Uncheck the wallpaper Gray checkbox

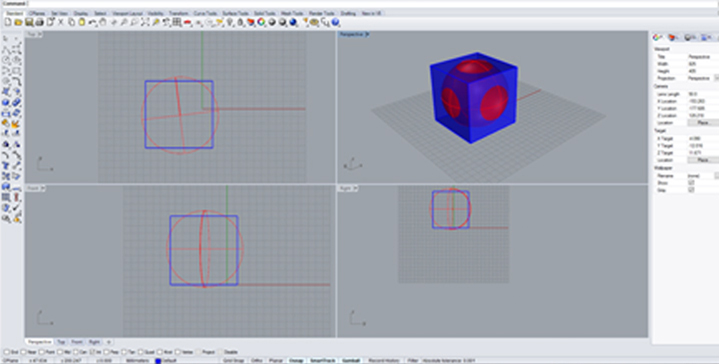coord(691,189)
